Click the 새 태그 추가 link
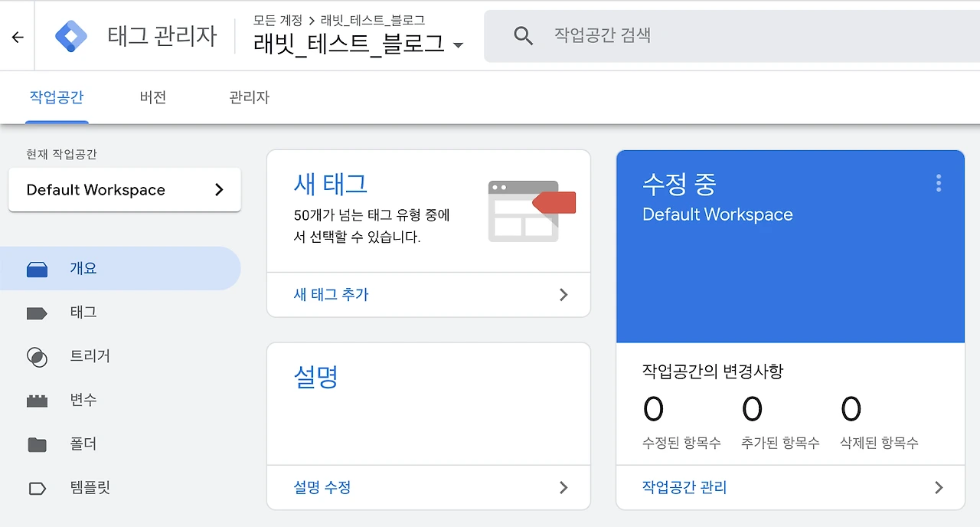 [x=332, y=294]
